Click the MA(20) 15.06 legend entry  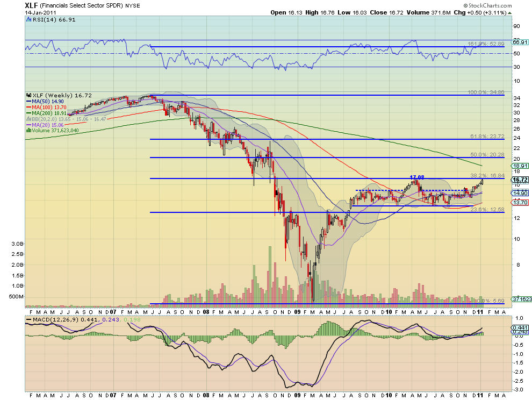(47, 125)
